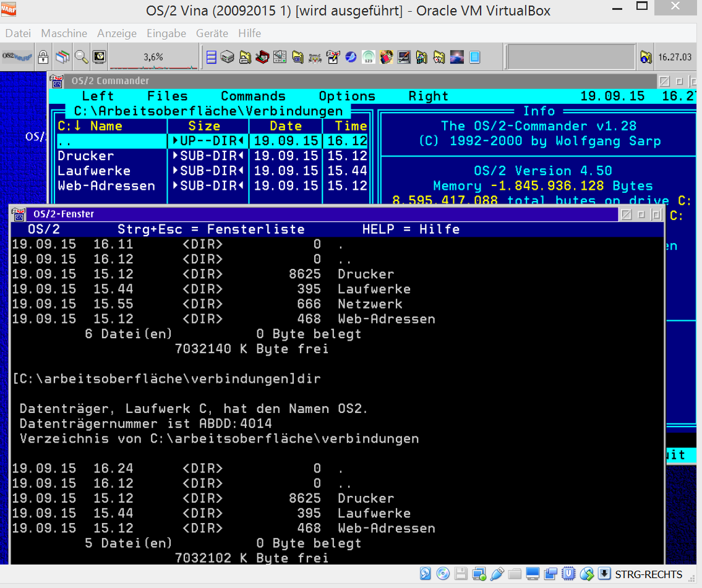
Task: Click the folder icon left of WarpCenter clock
Action: coord(646,58)
